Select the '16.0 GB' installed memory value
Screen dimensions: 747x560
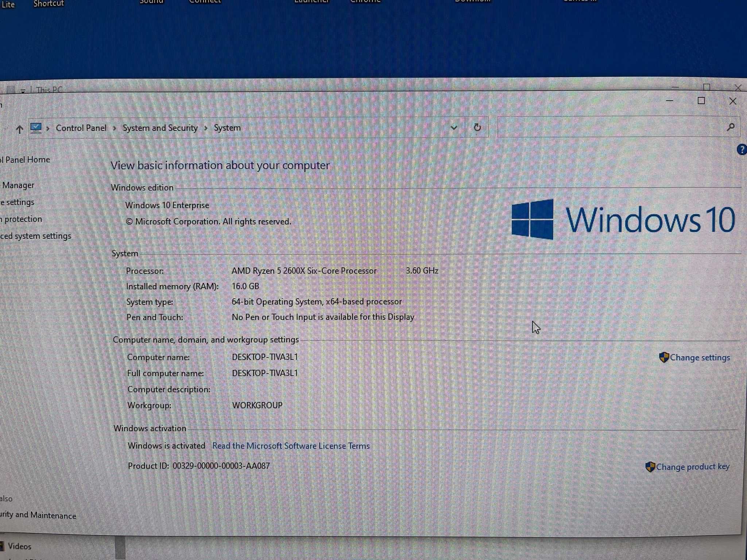[245, 286]
